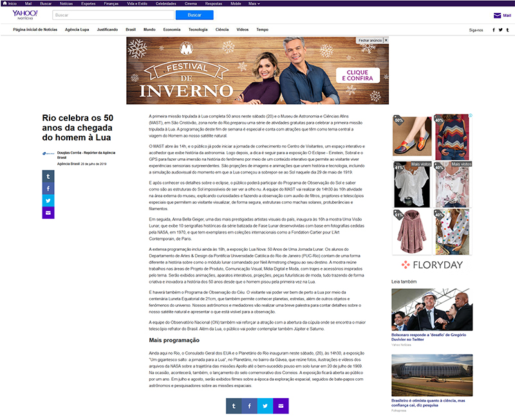Go to the Tecnologia section
This screenshot has width=515, height=420.
(198, 30)
